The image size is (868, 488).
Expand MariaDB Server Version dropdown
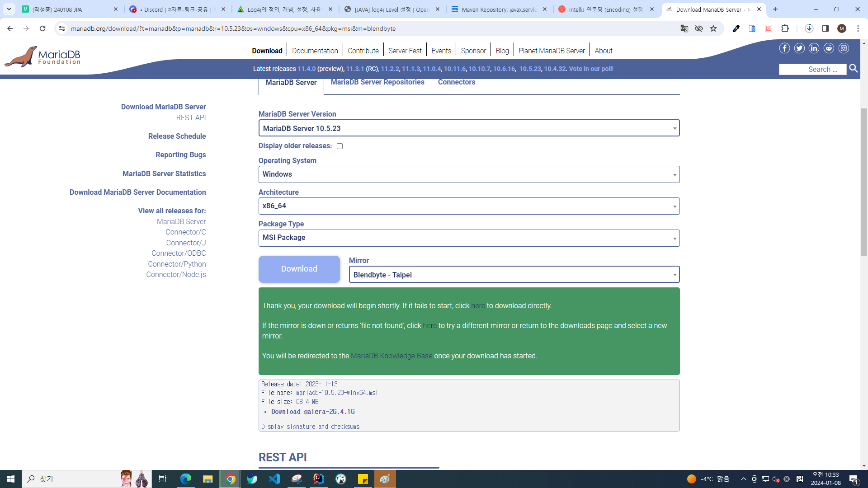tap(469, 128)
